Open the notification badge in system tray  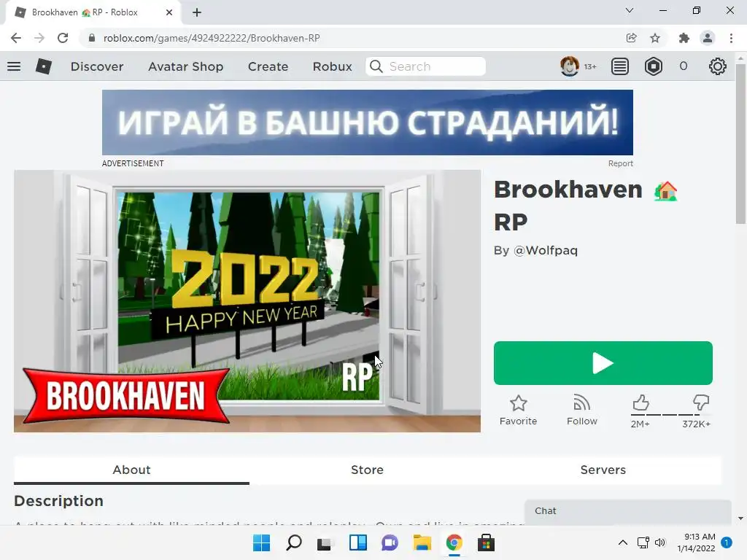727,542
